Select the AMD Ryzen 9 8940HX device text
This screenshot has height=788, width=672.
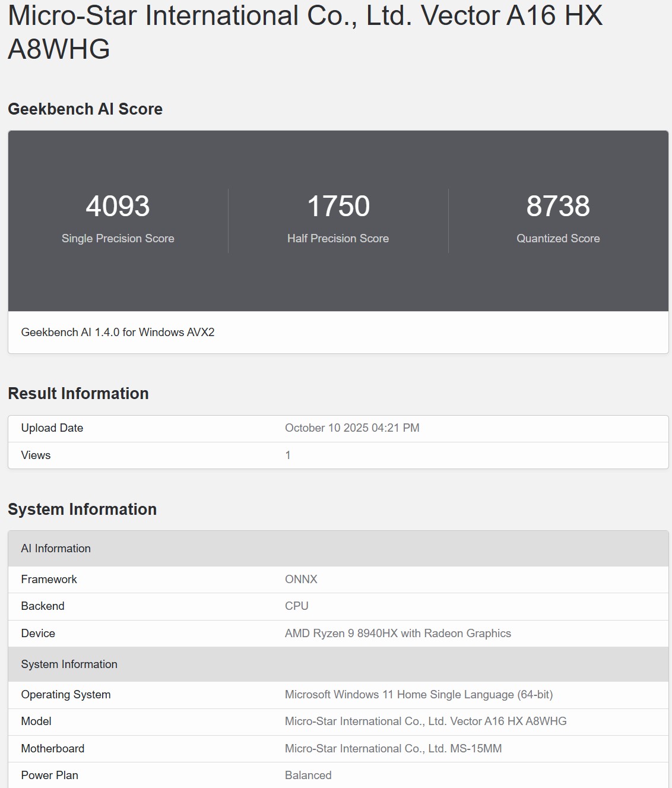[398, 634]
